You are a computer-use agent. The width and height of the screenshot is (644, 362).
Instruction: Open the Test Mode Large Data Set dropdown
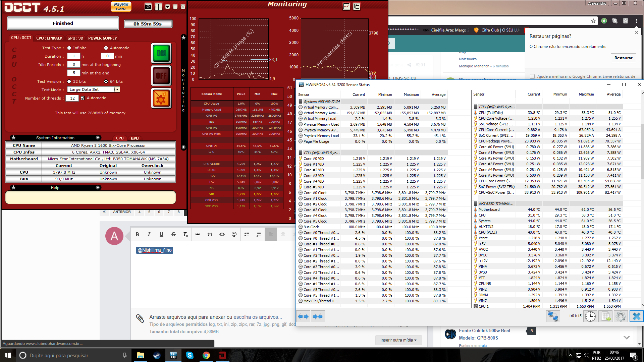point(94,89)
